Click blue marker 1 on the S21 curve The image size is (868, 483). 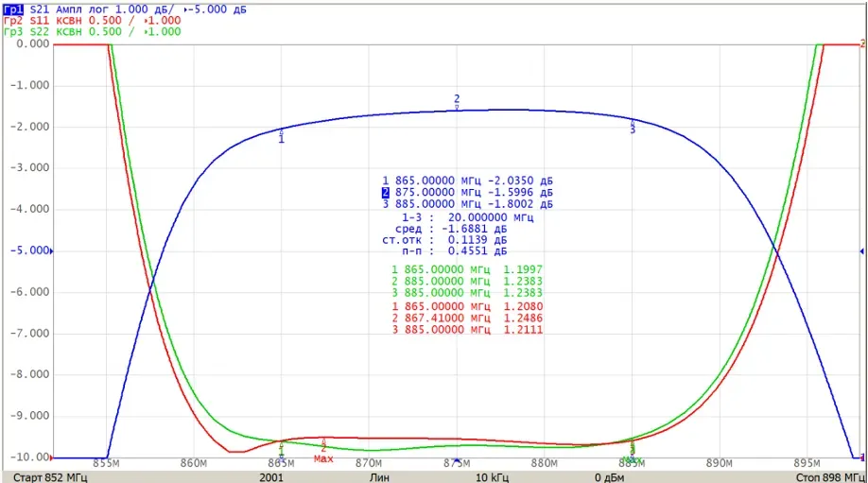click(281, 137)
